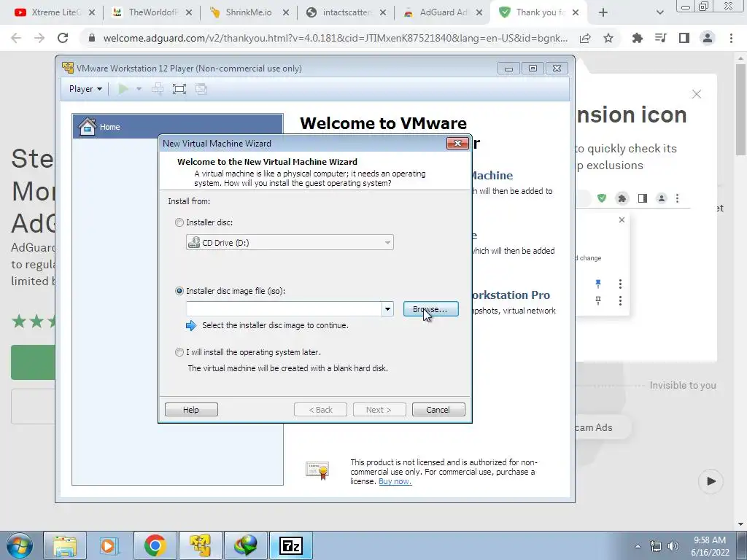
Task: Open Internet Download Manager taskbar icon
Action: 245,545
